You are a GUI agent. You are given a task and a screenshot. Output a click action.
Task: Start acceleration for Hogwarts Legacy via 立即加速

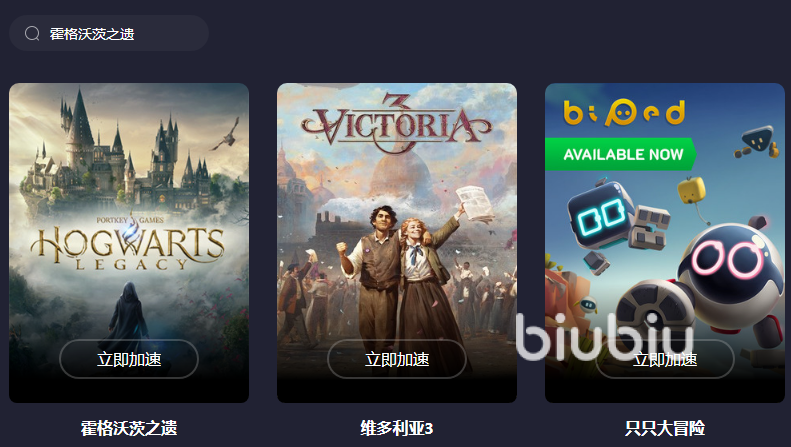pos(129,359)
